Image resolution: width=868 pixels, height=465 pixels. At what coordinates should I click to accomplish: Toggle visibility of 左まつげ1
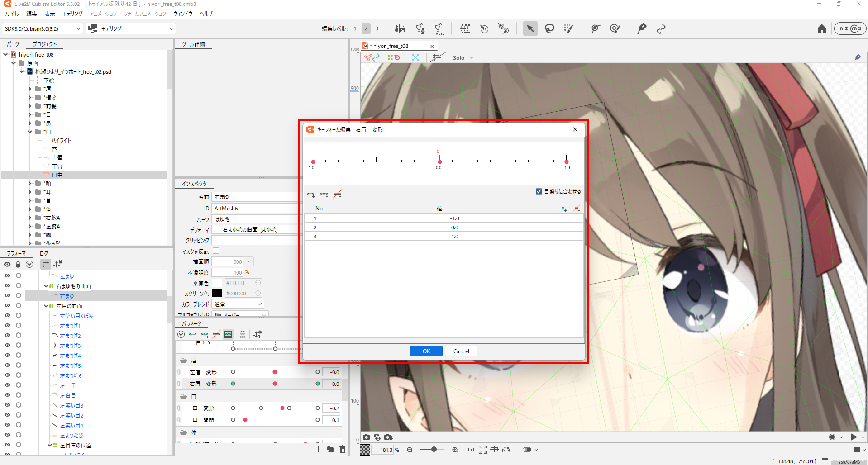(7, 325)
